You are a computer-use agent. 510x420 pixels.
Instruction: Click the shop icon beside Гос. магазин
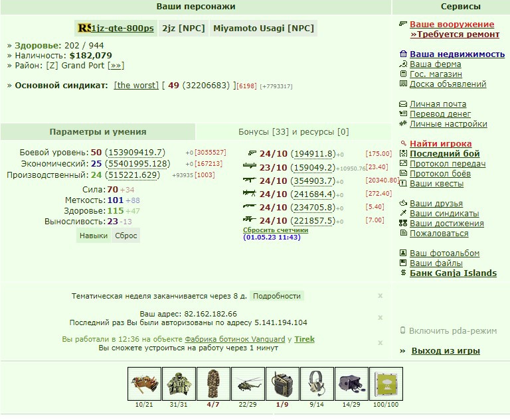403,74
